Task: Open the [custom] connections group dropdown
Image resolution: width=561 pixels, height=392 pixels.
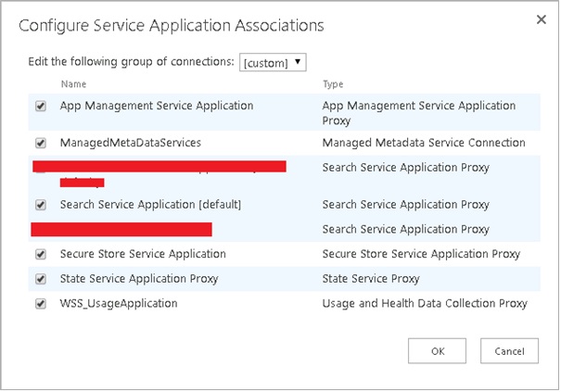Action: click(x=273, y=62)
